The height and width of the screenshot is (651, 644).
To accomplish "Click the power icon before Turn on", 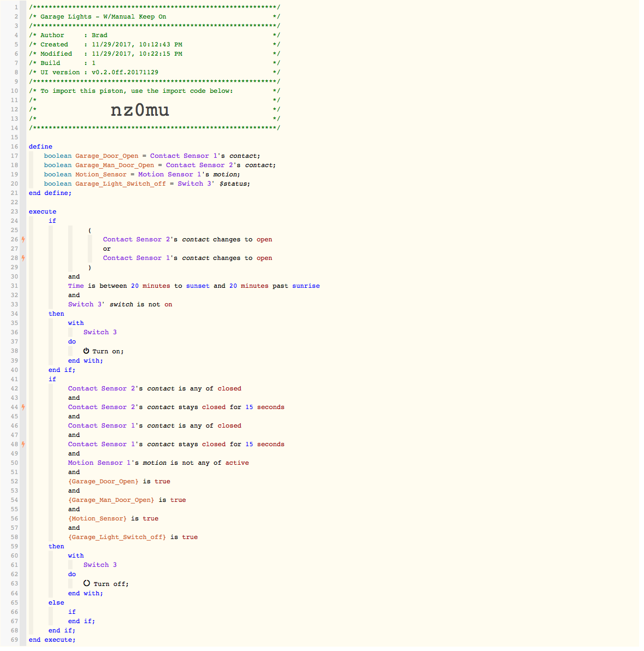I will tap(86, 351).
